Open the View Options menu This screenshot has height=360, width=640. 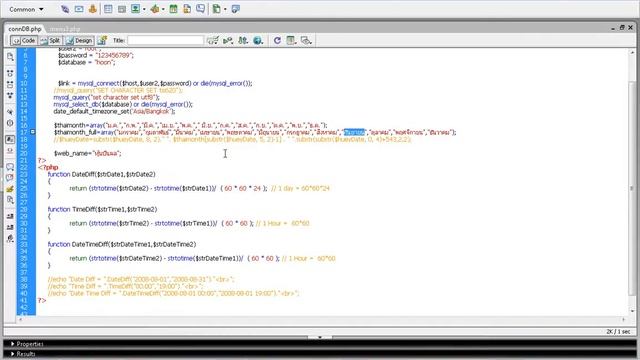click(291, 40)
